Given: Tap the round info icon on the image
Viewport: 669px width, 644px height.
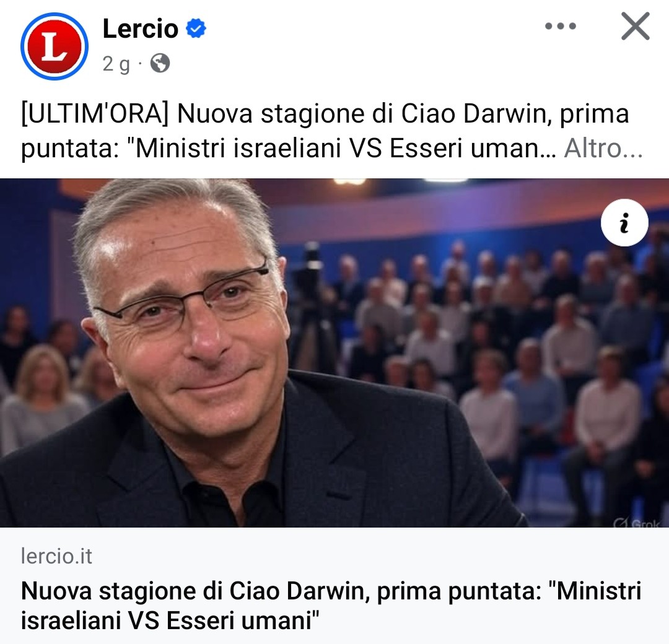Looking at the screenshot, I should click(624, 223).
